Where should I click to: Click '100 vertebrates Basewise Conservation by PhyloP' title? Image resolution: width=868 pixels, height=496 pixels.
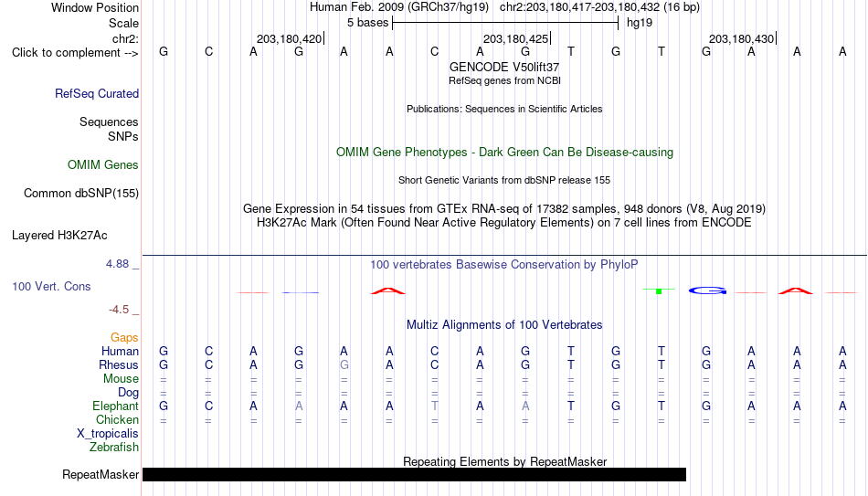point(504,265)
